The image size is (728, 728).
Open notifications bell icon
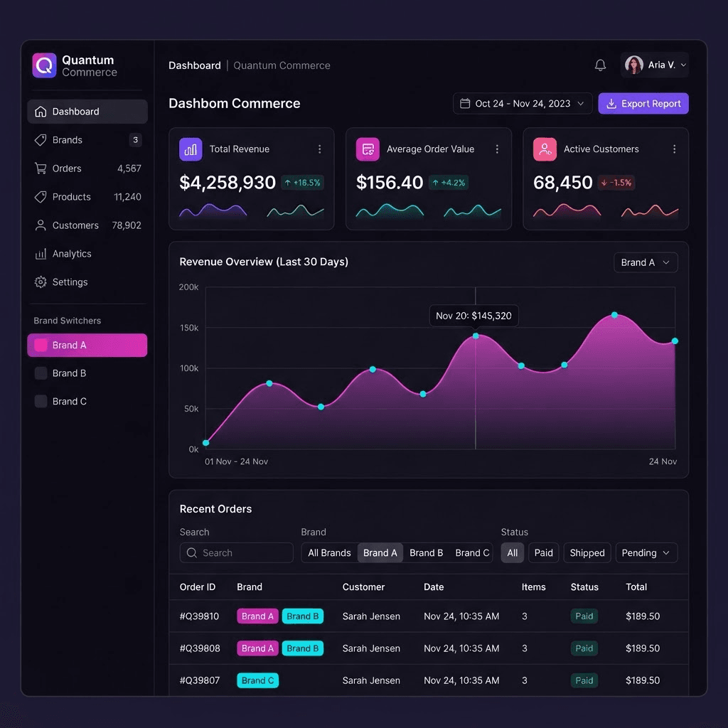pos(600,65)
